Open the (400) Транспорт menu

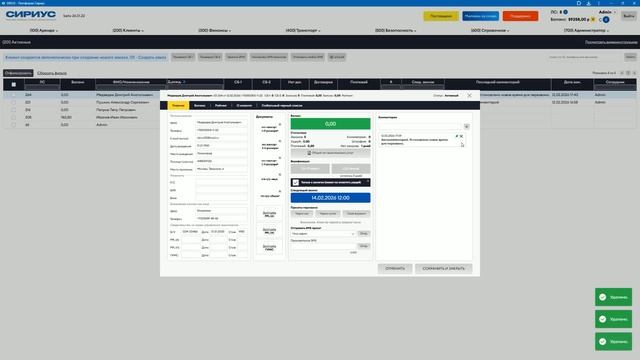click(303, 30)
